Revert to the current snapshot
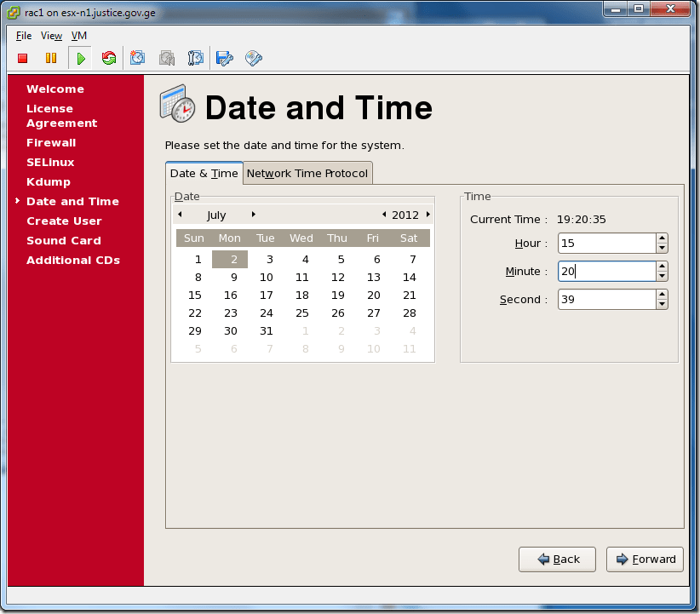Viewport: 700px width, 614px height. 167,58
